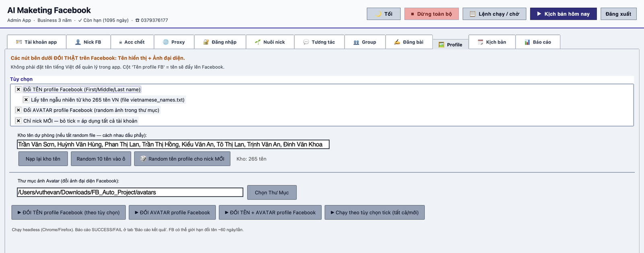Viewport: 644px width, 253px height.
Task: Toggle random names from vietnamese_names.txt checkbox
Action: coord(26,100)
